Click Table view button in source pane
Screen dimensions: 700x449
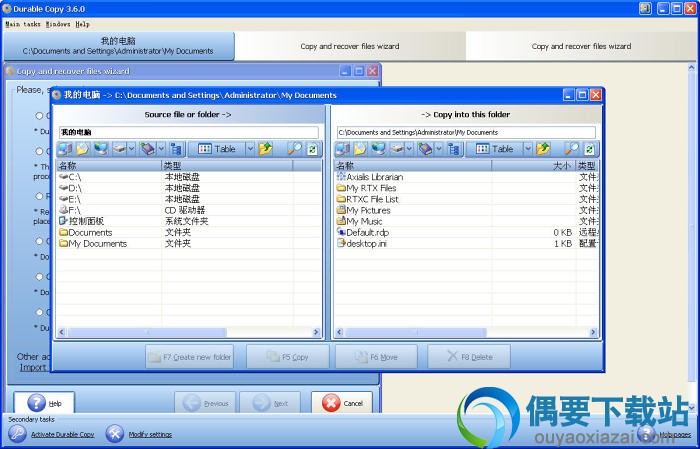tap(217, 149)
